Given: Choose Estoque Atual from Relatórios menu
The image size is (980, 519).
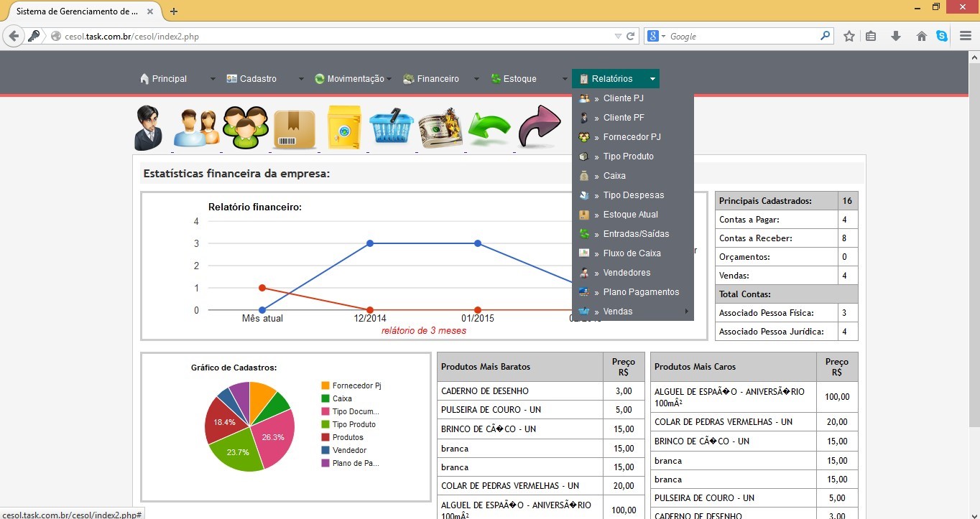Looking at the screenshot, I should [x=630, y=215].
